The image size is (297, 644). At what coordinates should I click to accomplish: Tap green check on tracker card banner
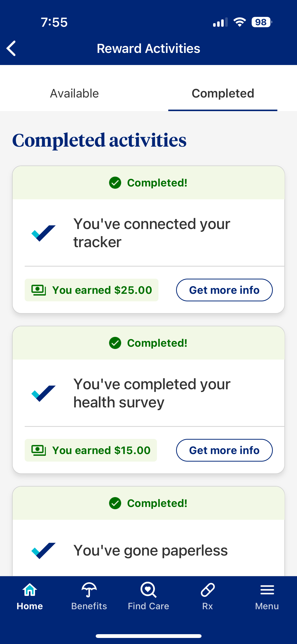115,183
